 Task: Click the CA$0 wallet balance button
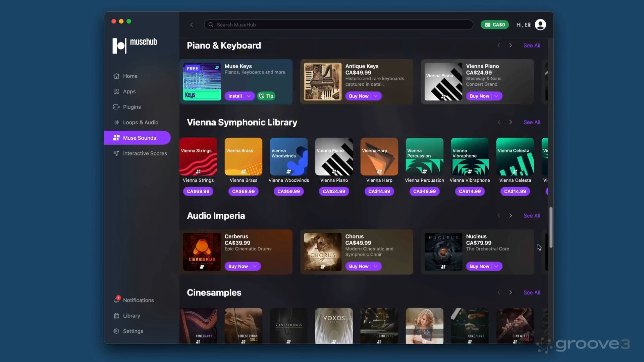tap(495, 25)
